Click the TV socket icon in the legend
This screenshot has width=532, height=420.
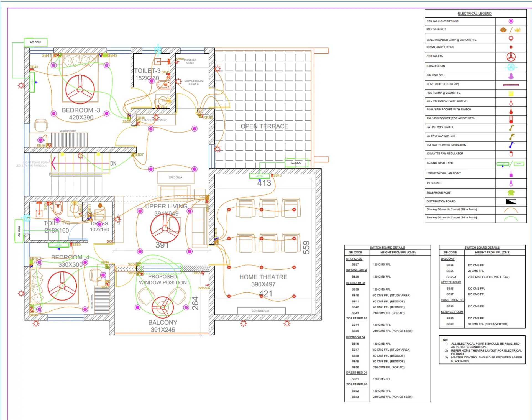[x=511, y=183]
